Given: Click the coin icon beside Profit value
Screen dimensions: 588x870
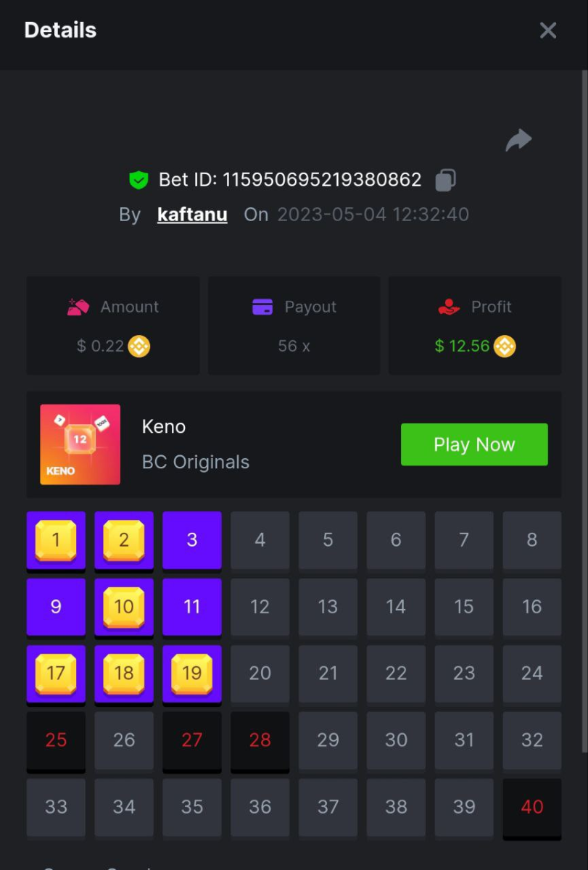Looking at the screenshot, I should tap(505, 347).
